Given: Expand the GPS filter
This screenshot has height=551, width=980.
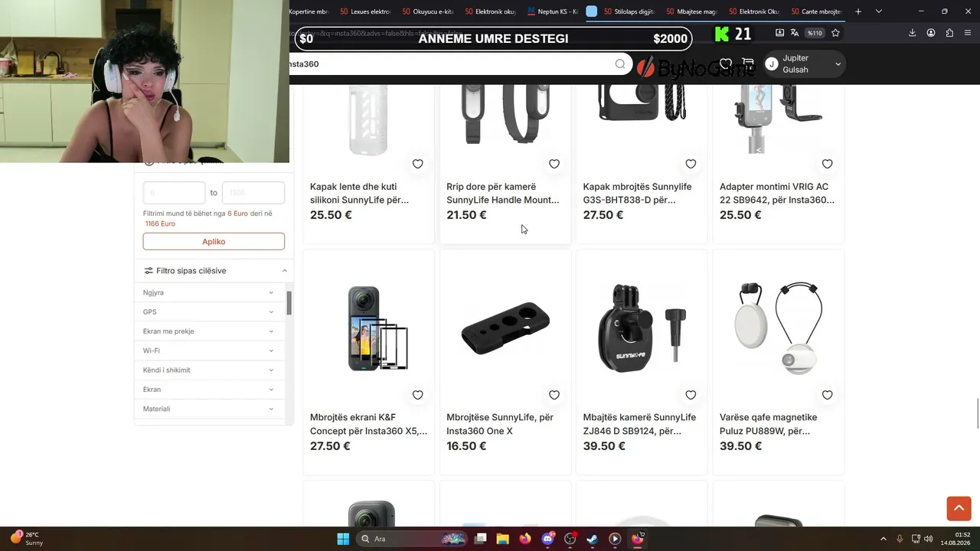Looking at the screenshot, I should (x=208, y=312).
